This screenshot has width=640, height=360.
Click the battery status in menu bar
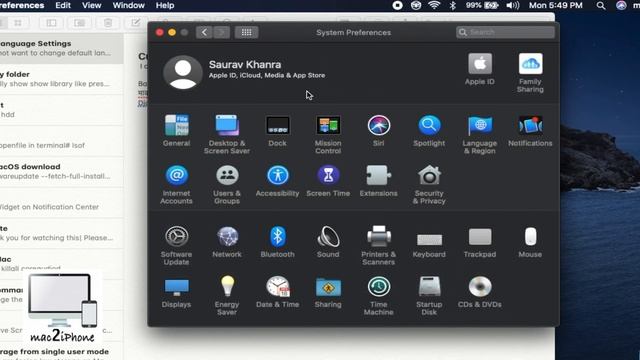click(x=482, y=5)
